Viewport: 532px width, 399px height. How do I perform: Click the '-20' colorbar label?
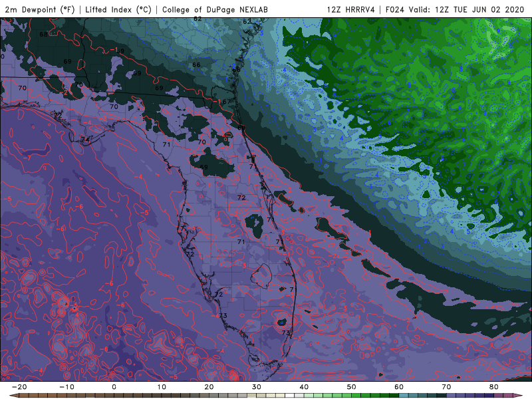click(x=19, y=387)
